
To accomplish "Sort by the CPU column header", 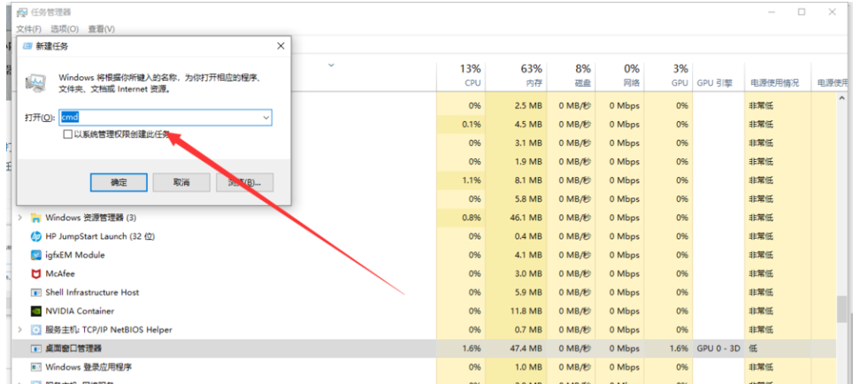I will pyautogui.click(x=461, y=76).
